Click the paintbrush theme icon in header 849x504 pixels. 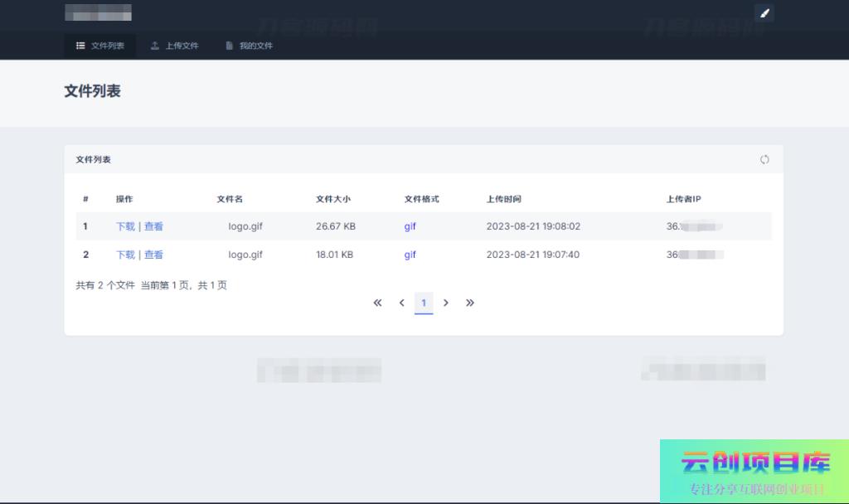point(764,13)
